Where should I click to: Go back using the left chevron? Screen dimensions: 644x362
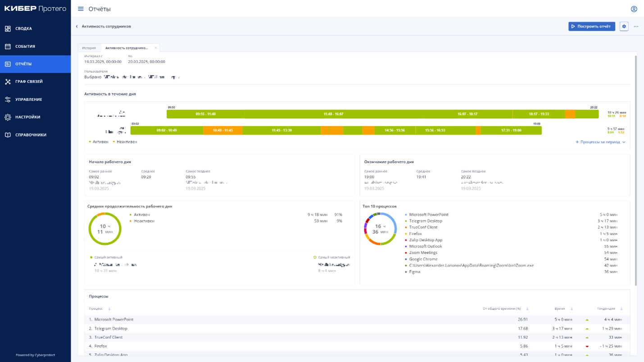click(x=77, y=27)
